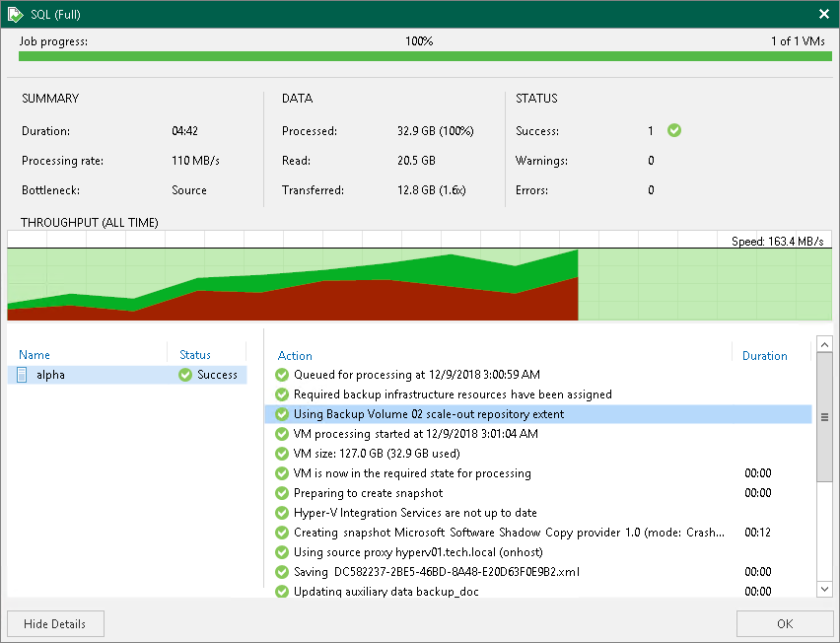This screenshot has height=643, width=840.
Task: Click the checkmark on the snapshot creation log entry
Action: [x=281, y=533]
